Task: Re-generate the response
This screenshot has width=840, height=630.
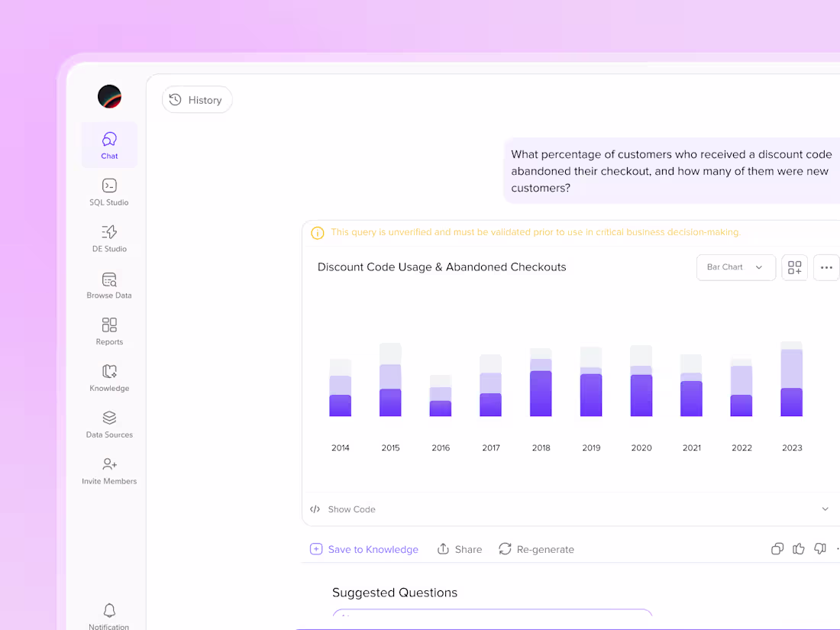Action: [536, 549]
